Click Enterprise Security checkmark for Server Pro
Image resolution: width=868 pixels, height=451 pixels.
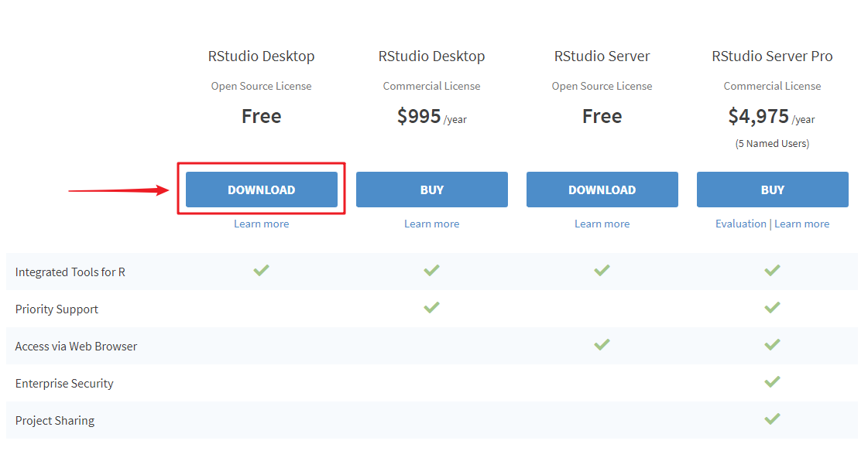[x=772, y=381]
